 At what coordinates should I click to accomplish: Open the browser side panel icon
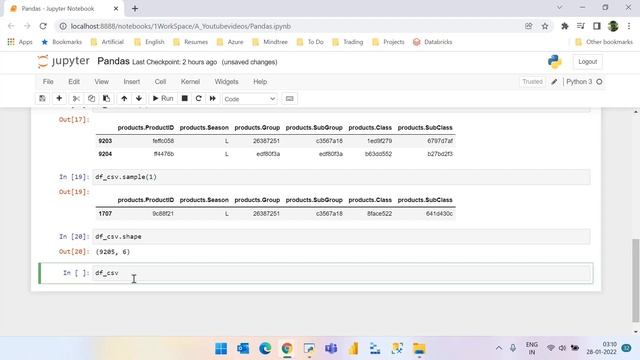(x=597, y=26)
